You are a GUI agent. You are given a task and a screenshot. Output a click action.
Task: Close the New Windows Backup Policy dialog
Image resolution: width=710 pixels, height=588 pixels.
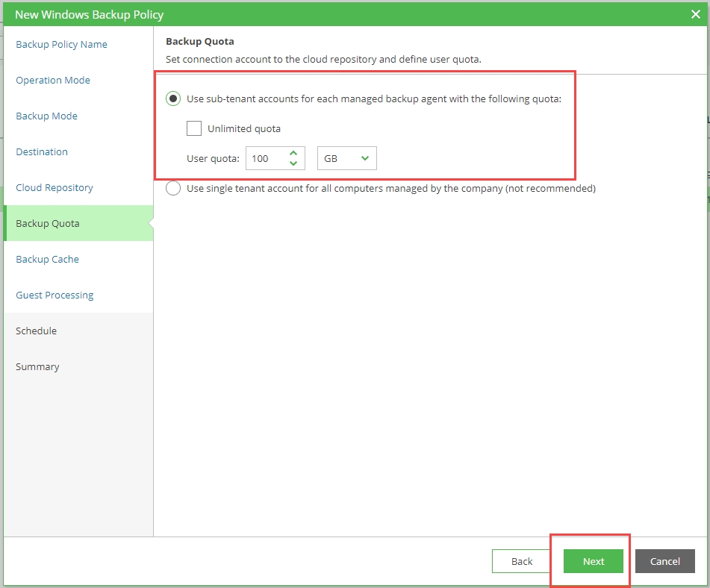696,14
